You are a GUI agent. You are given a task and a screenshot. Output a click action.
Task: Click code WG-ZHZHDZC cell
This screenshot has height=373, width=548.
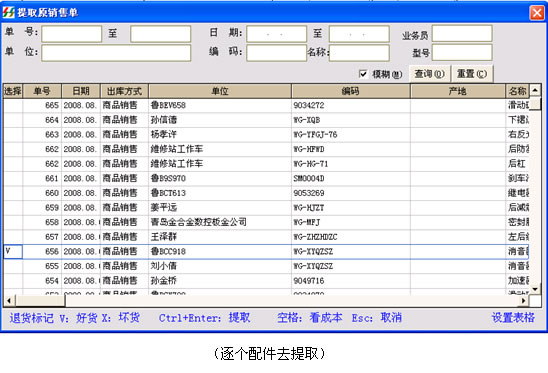click(351, 237)
